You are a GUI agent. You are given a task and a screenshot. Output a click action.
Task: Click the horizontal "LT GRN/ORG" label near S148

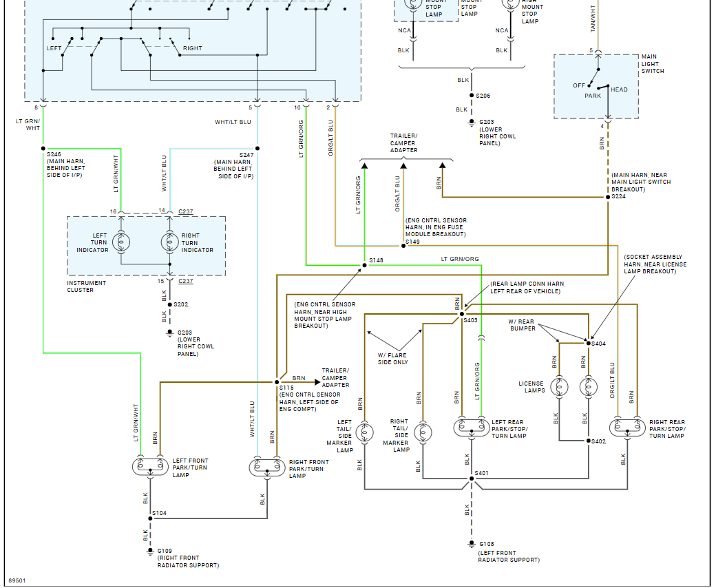pyautogui.click(x=460, y=259)
